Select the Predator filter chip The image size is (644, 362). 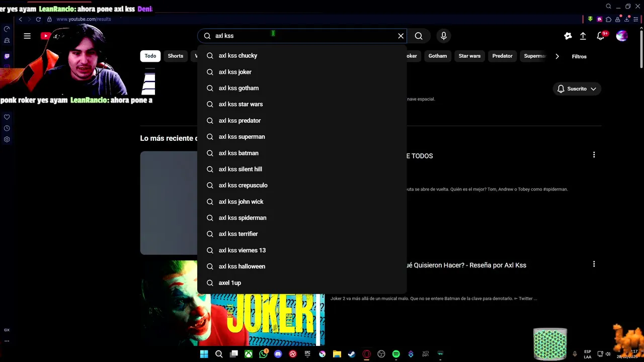[502, 56]
